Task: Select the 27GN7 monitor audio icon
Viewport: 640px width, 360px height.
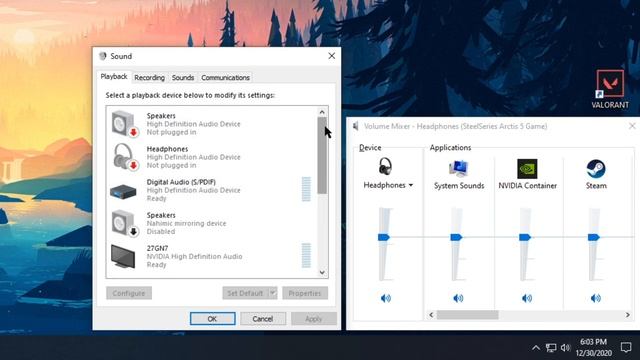Action: [x=123, y=256]
